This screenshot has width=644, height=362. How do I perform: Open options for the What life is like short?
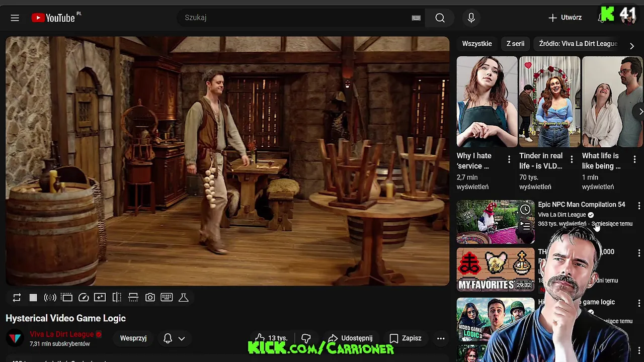pos(634,159)
